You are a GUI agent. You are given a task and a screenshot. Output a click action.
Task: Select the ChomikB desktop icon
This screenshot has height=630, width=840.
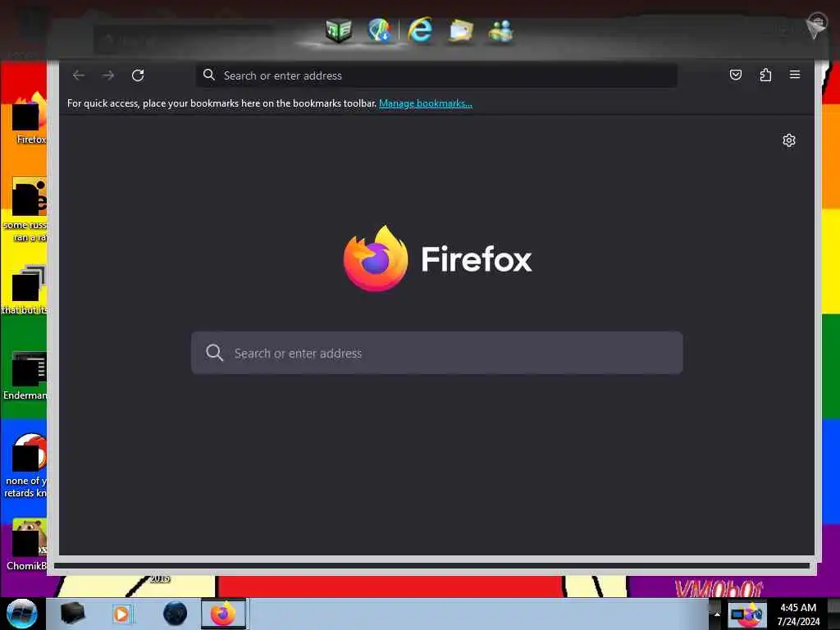[x=27, y=545]
